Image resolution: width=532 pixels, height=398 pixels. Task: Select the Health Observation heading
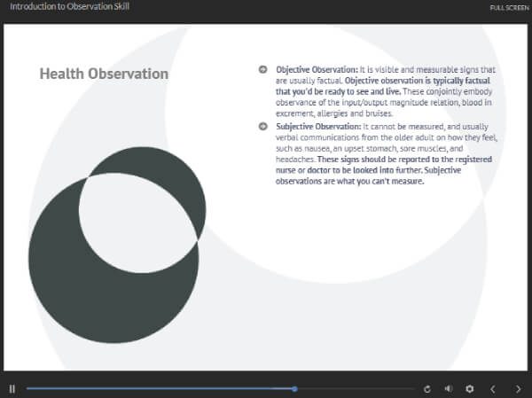click(104, 74)
